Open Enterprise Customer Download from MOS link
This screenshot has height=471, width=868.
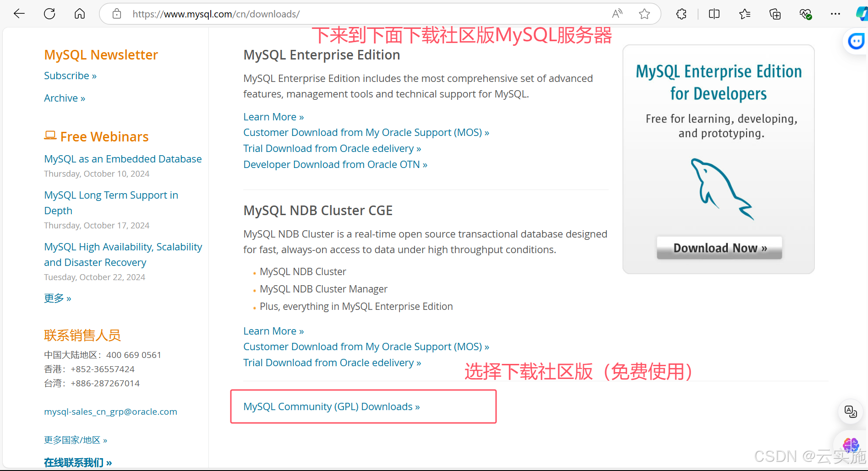tap(366, 132)
